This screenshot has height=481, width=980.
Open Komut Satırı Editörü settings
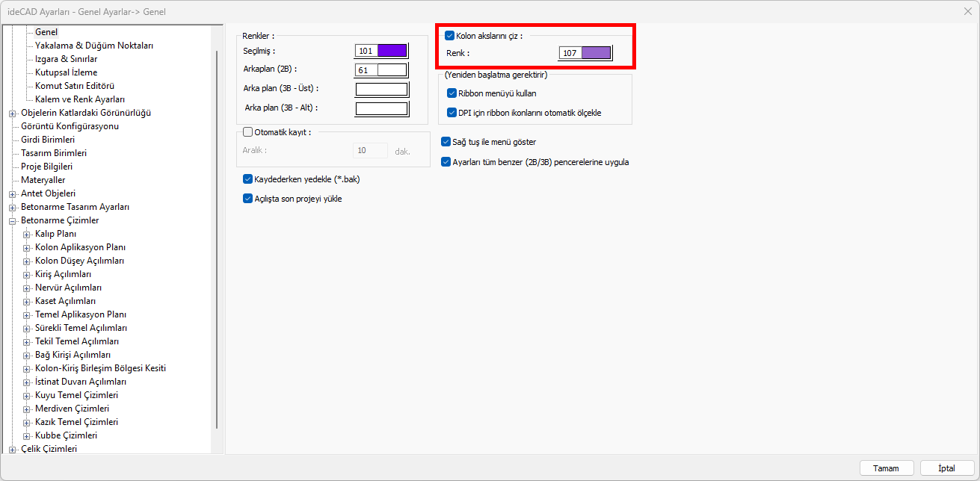coord(75,86)
